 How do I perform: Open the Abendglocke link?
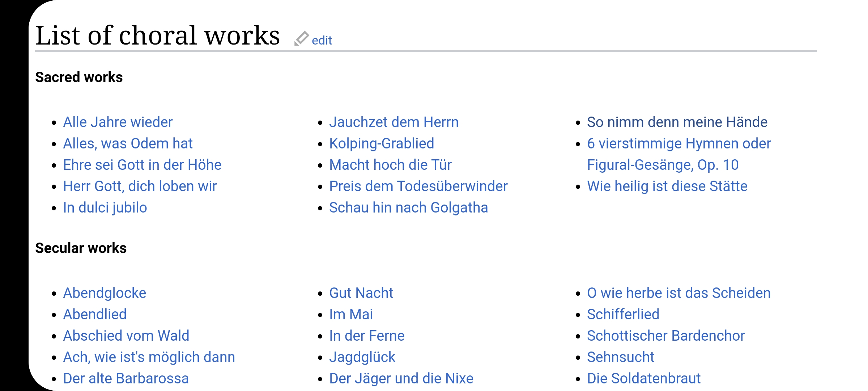click(105, 293)
